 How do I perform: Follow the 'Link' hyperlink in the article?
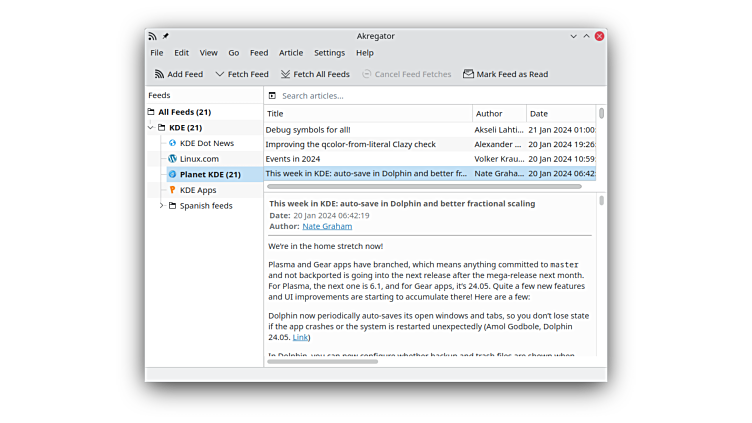click(300, 338)
